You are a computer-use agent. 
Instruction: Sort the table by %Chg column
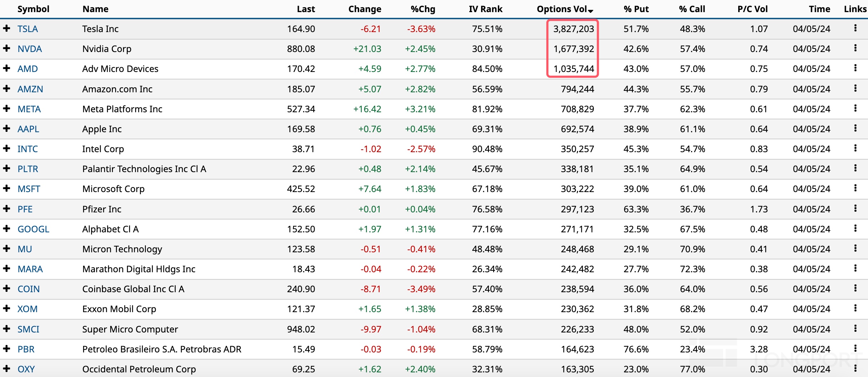tap(423, 9)
